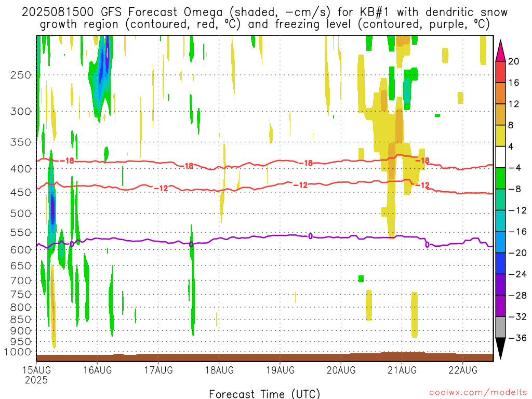Select the 900 pressure level label
The width and height of the screenshot is (532, 399).
point(21,331)
